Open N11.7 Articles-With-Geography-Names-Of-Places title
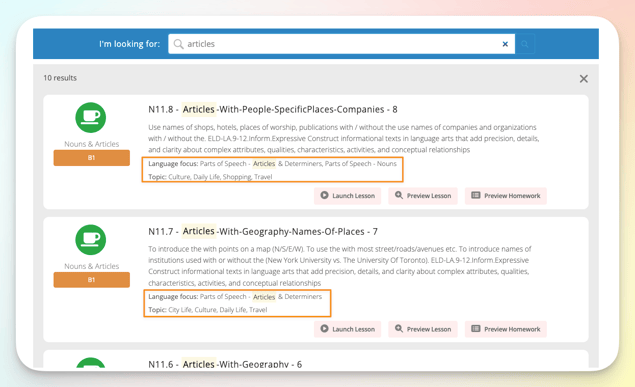The height and width of the screenshot is (387, 635). [263, 232]
